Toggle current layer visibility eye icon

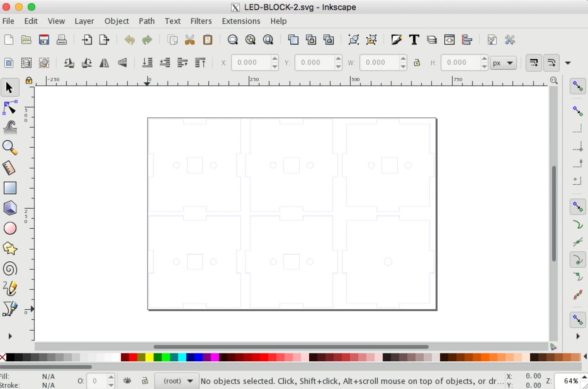127,381
